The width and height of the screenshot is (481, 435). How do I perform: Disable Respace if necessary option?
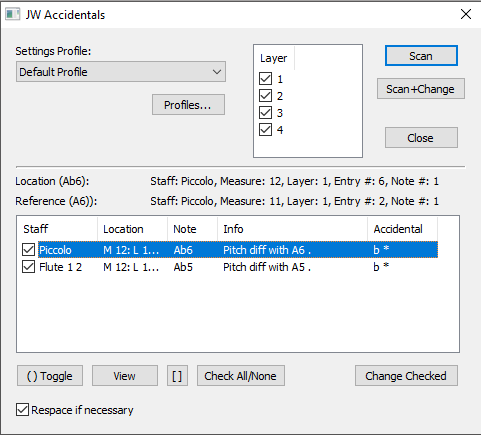(22, 410)
